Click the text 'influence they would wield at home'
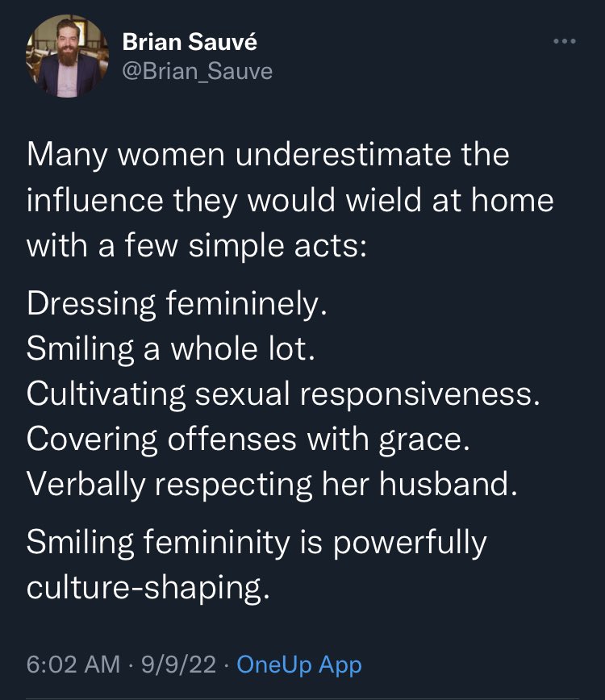 [290, 201]
